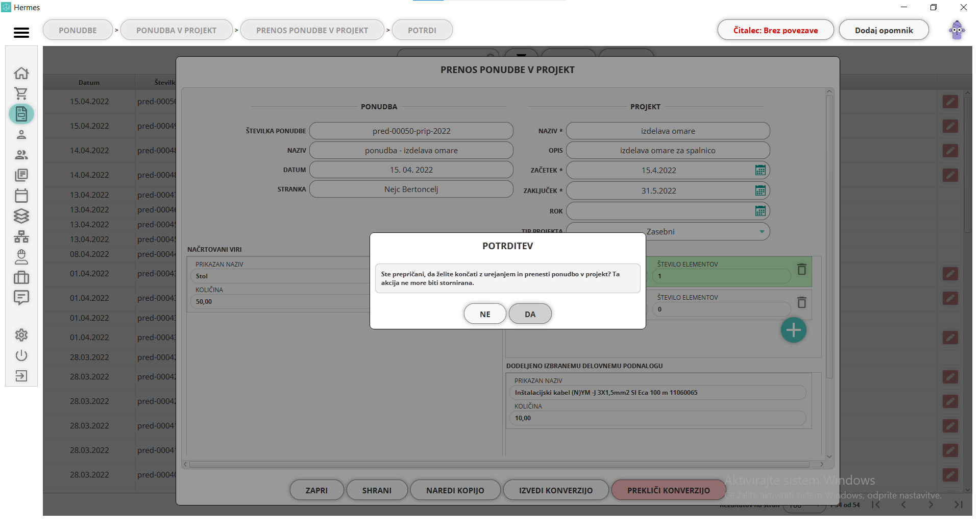Delete the element row with count 0
This screenshot has height=526, width=980.
pos(802,302)
